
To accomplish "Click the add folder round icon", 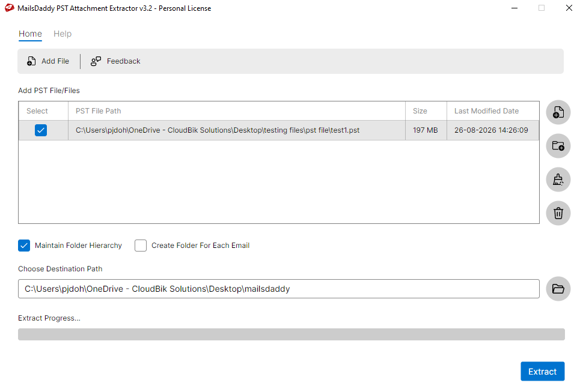I will click(x=558, y=146).
